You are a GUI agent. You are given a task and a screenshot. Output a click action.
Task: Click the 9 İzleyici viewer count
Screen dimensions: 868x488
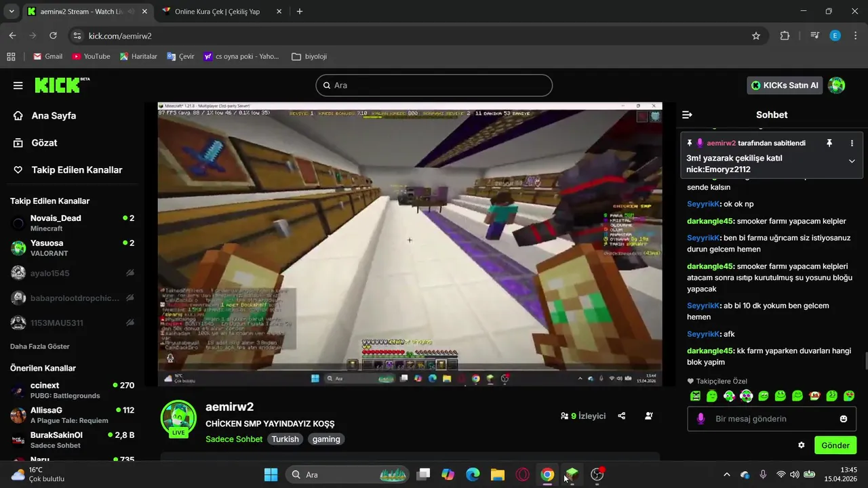[583, 416]
